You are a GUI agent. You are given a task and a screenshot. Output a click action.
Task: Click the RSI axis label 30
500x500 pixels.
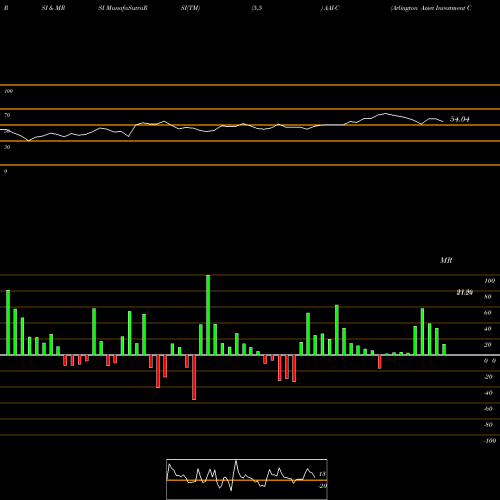point(7,147)
